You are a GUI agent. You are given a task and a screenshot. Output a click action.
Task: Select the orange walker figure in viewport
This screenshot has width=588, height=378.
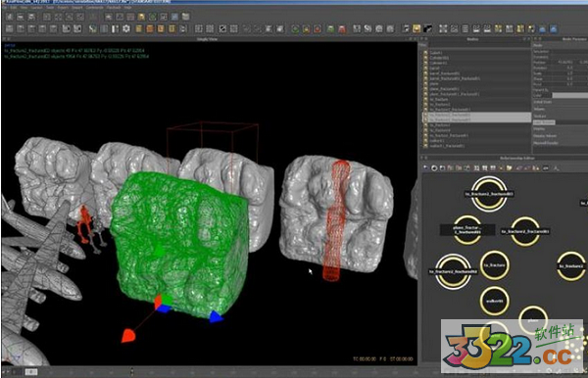85,224
